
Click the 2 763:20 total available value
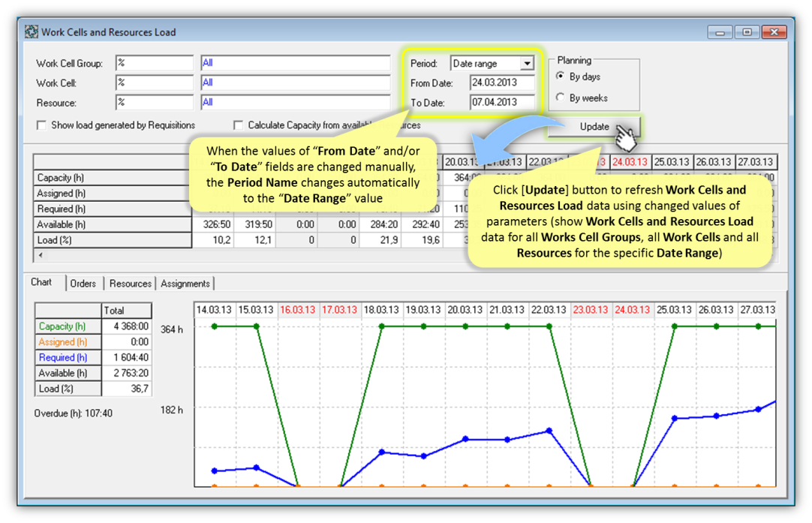(126, 373)
